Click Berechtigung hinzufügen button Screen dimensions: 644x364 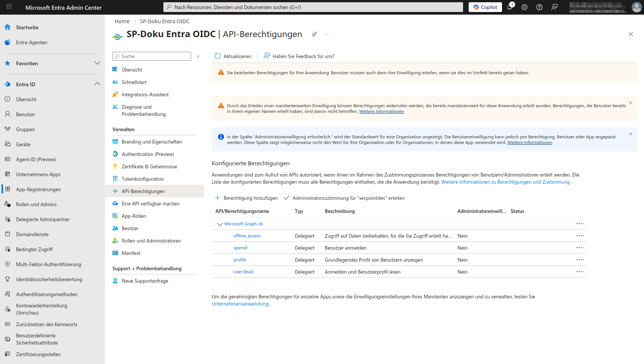(247, 198)
